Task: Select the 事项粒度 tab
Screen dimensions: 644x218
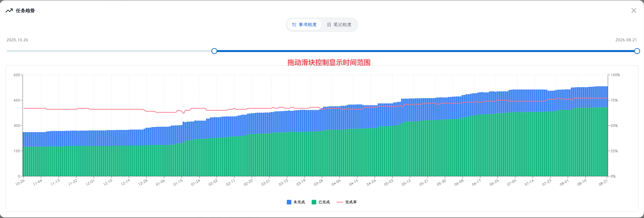Action: point(304,25)
